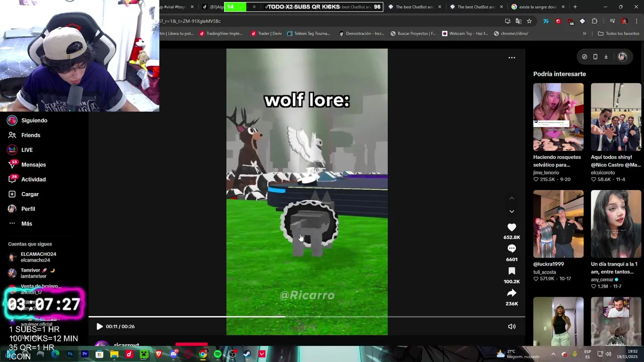Open Spotify from the taskbar
Image resolution: width=644 pixels, height=362 pixels.
click(217, 354)
